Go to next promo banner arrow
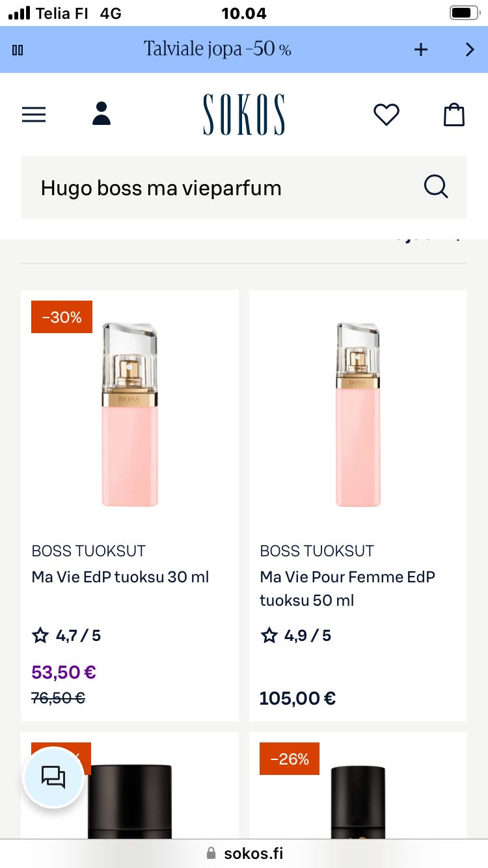 [470, 49]
